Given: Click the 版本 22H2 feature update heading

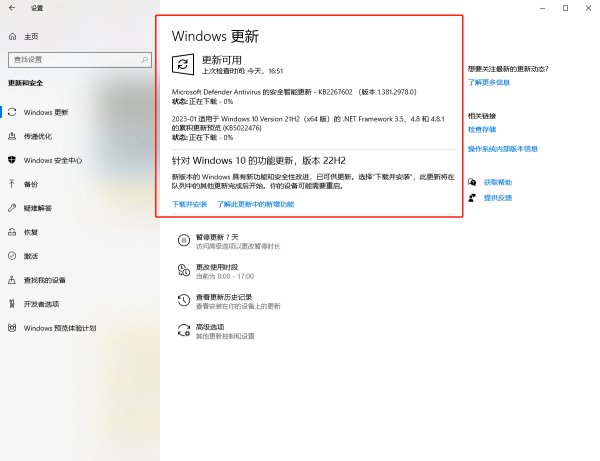Looking at the screenshot, I should [x=259, y=161].
